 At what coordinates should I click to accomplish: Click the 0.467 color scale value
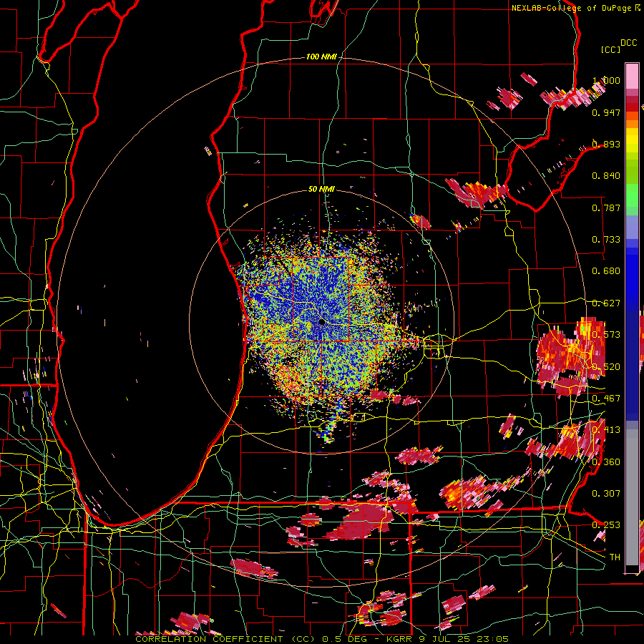click(606, 399)
